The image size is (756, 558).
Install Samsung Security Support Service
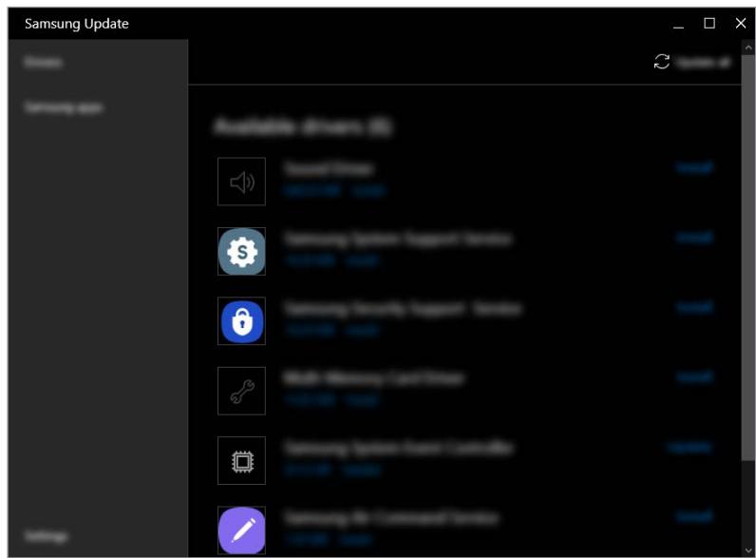point(694,307)
